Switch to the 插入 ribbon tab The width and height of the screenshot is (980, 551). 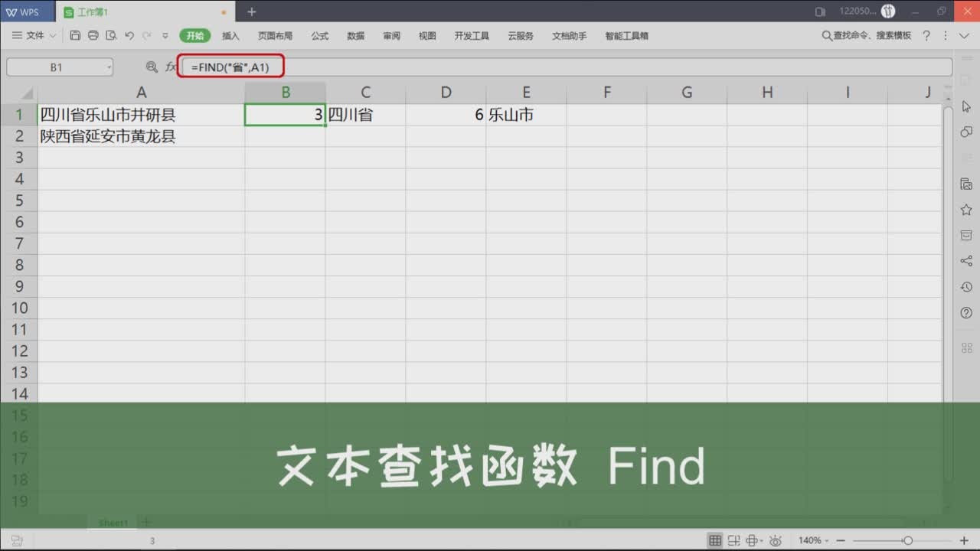tap(230, 36)
